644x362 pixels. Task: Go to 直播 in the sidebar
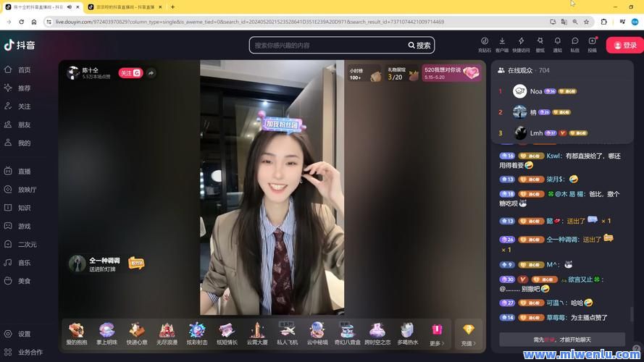[x=24, y=172]
